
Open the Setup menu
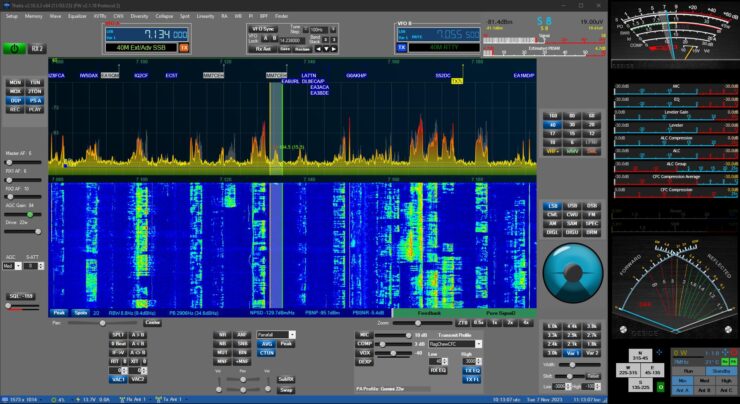(x=12, y=16)
